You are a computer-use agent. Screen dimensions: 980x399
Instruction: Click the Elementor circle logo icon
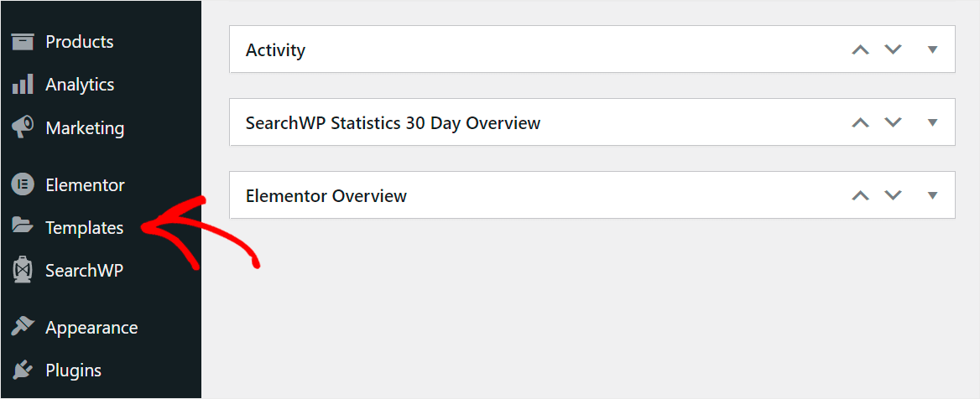(x=23, y=184)
